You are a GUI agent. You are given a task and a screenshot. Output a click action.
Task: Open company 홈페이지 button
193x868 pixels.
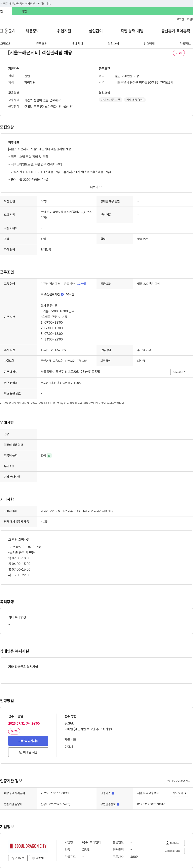172,843
